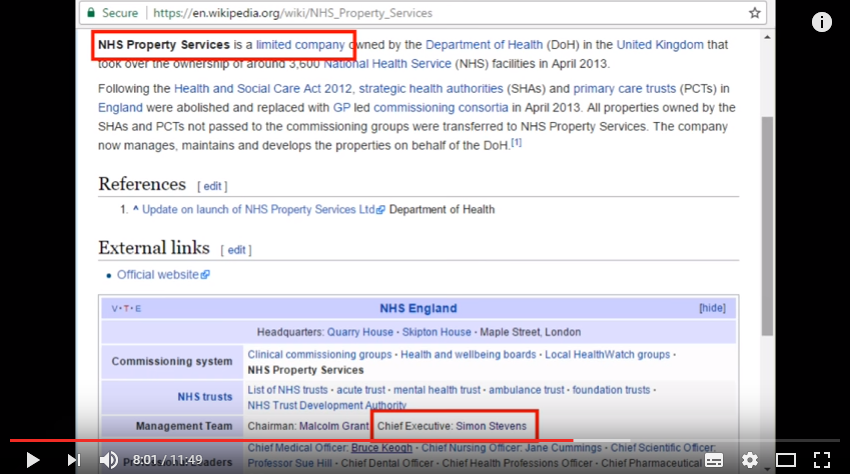Mute the video volume speaker icon
Viewport: 850px width, 474px height.
click(x=109, y=460)
